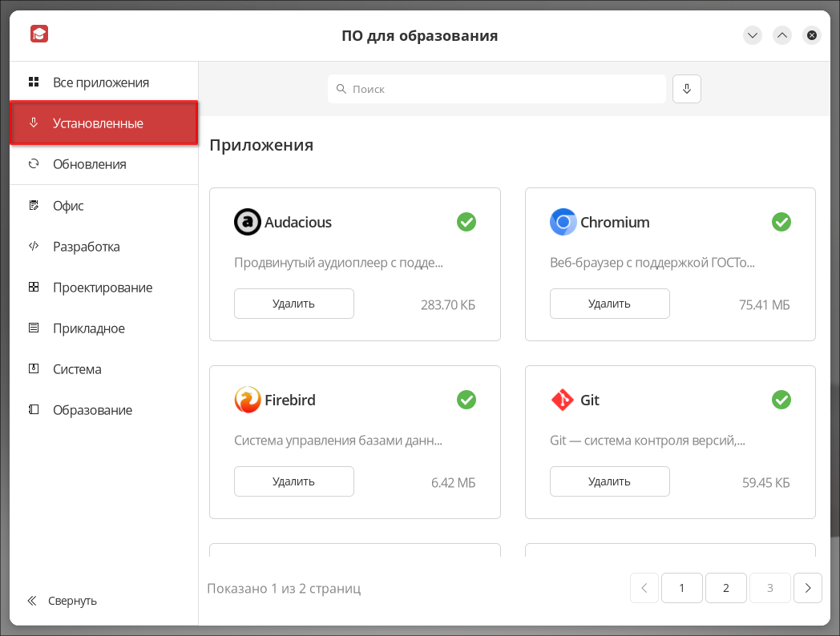The height and width of the screenshot is (636, 840).
Task: Click the Firebird app icon
Action: tap(248, 400)
